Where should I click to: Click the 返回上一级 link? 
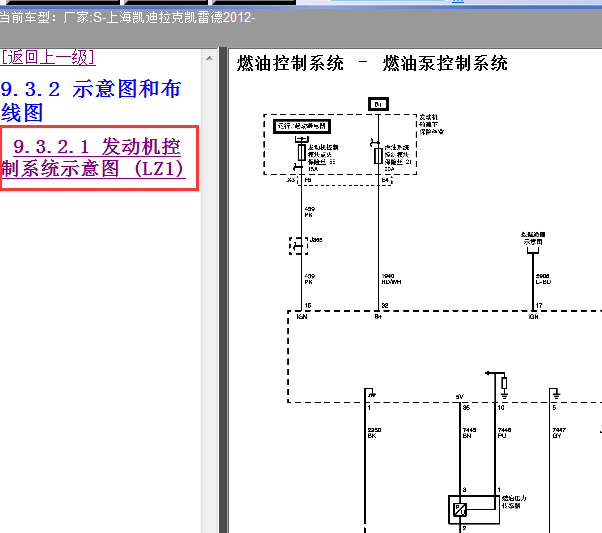click(48, 58)
